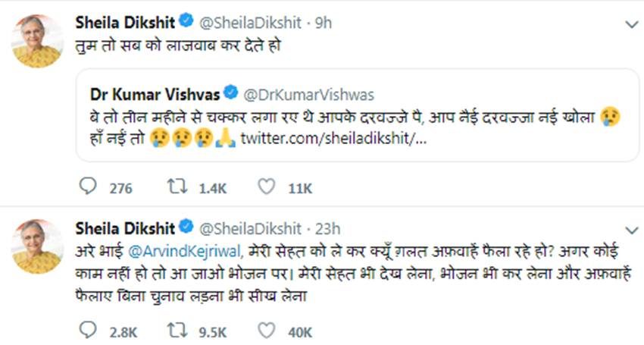Like the first tweet with 11K likes
Screen dimensions: 644x345
click(265, 187)
